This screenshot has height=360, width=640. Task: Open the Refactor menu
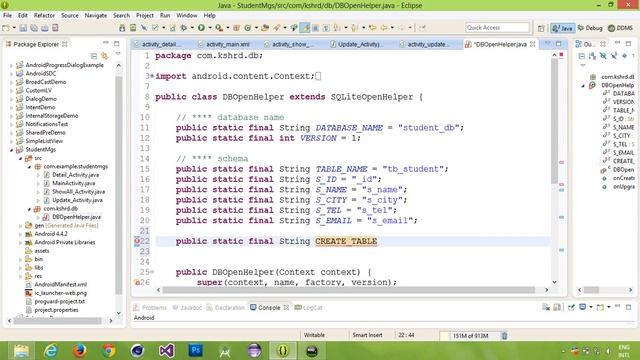click(44, 15)
